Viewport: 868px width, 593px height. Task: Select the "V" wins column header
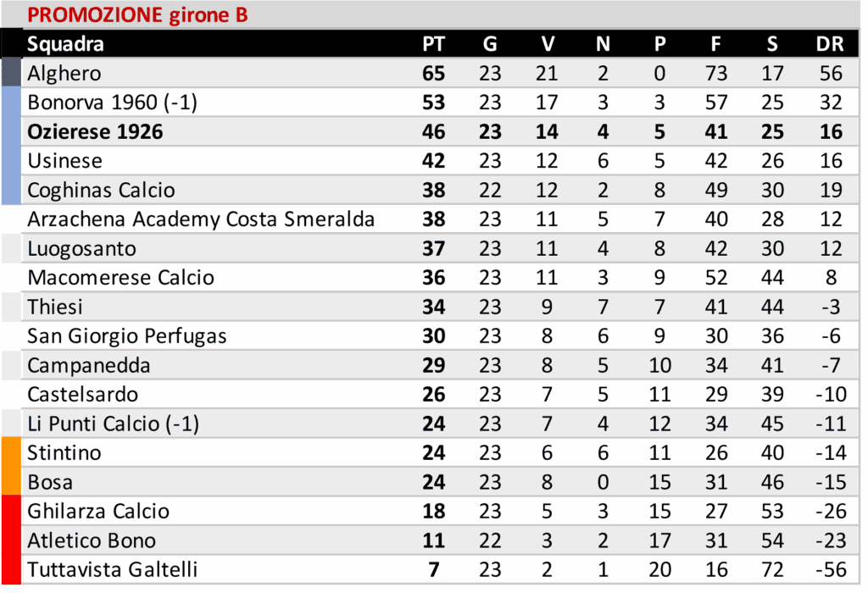coord(547,44)
